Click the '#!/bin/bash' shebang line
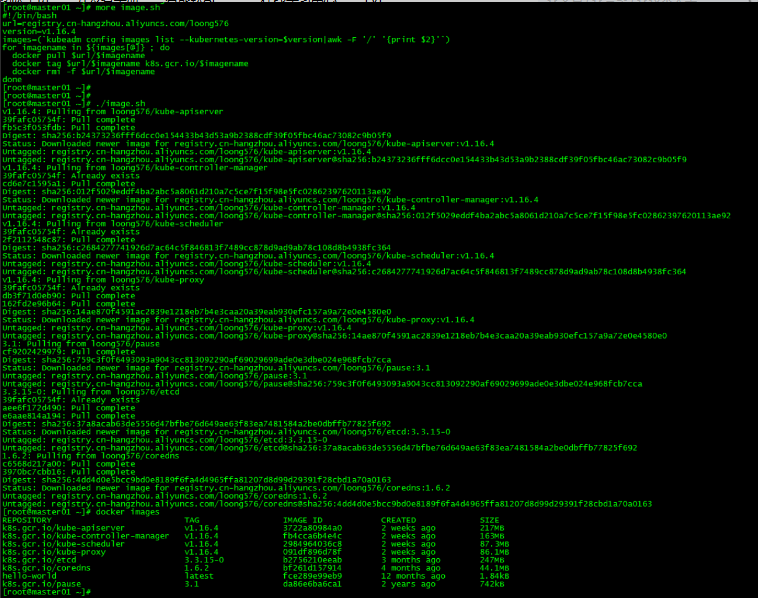The width and height of the screenshot is (758, 598). (29, 15)
